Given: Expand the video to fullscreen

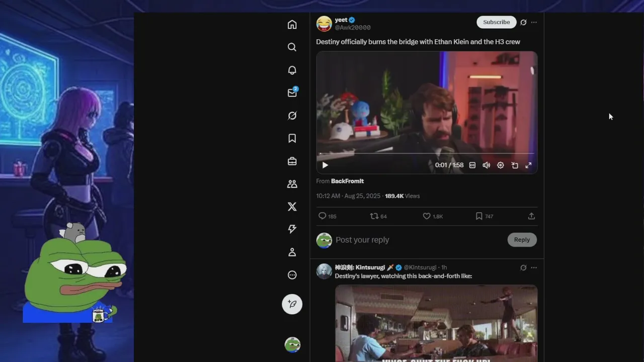Looking at the screenshot, I should click(x=528, y=165).
